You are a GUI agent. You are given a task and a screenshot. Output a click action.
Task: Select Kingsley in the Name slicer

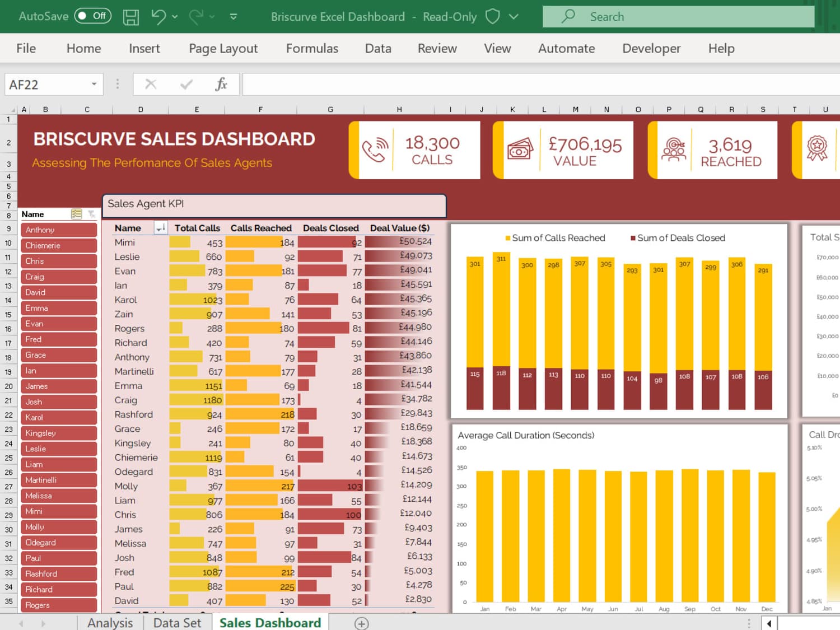59,433
